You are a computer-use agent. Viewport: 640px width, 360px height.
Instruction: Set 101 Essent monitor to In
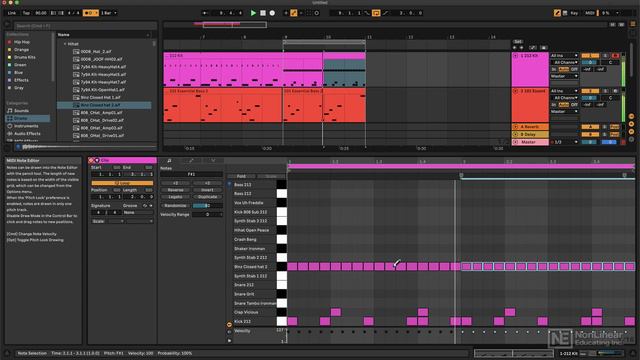[553, 105]
